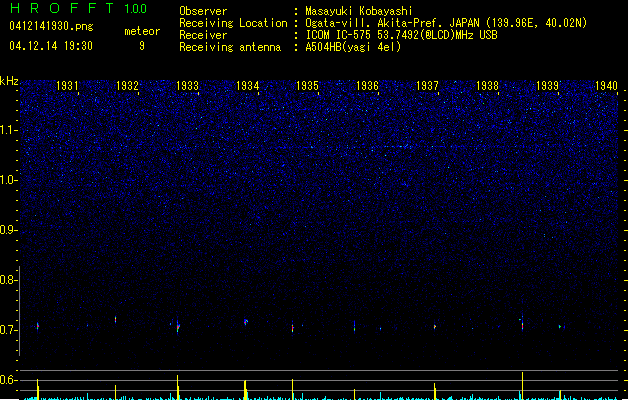Screen dimensions: 629x400
Task: Click the 'Receiving antenna' label
Action: click(x=230, y=47)
